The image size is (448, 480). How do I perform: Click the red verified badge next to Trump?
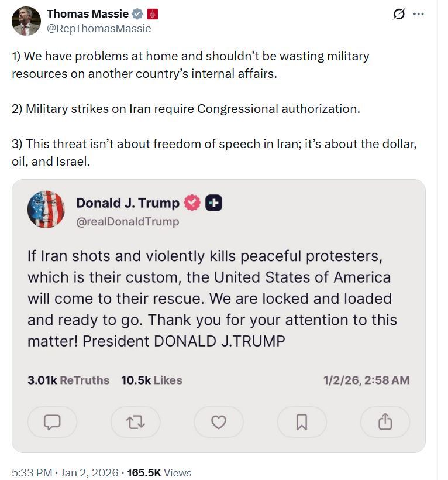[192, 203]
